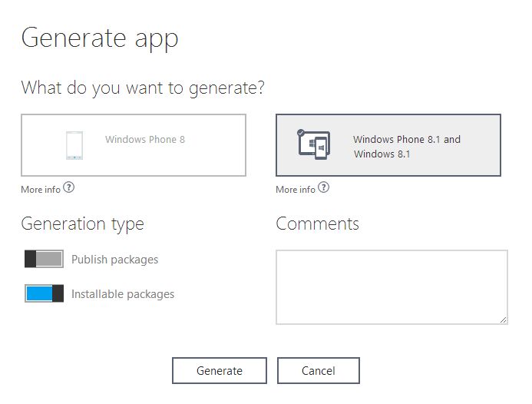Open help icon under Windows Phone 8
This screenshot has height=404, width=532.
69,187
